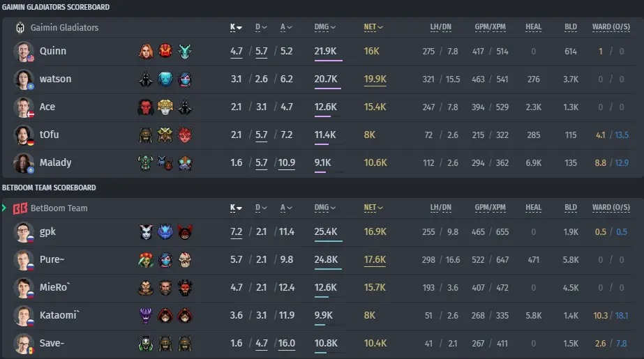
Task: Click gpk's damage bar under 25.4K
Action: [328, 241]
